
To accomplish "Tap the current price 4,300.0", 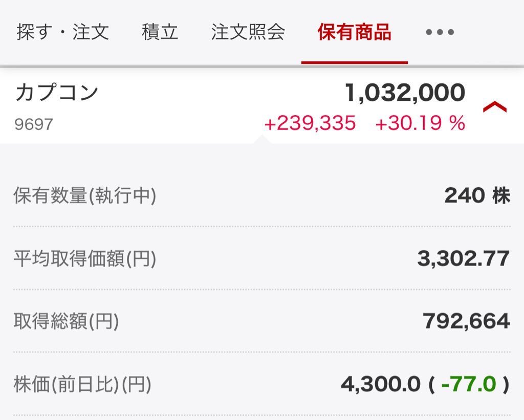I will tap(381, 384).
